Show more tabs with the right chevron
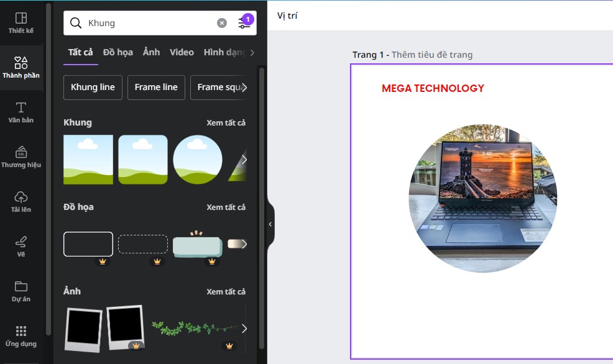This screenshot has height=364, width=613. [x=252, y=52]
